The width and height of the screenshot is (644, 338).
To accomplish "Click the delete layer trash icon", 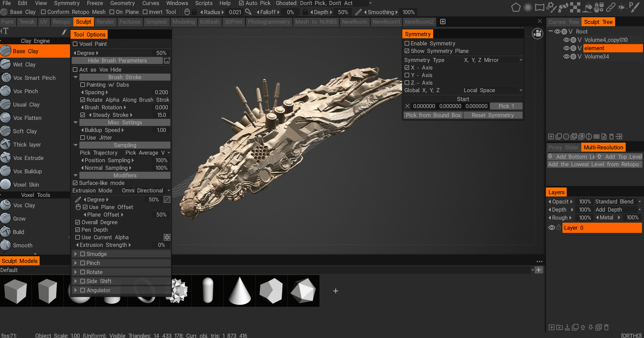I will pyautogui.click(x=606, y=327).
